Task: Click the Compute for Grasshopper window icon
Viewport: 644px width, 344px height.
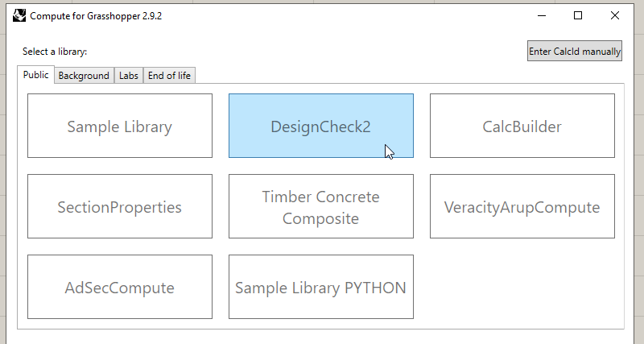Action: click(19, 15)
